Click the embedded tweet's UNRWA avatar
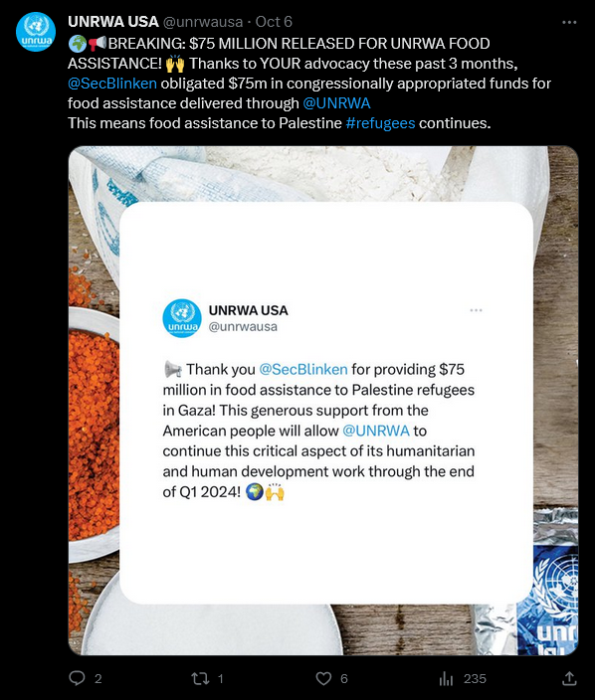The width and height of the screenshot is (595, 700). click(182, 318)
